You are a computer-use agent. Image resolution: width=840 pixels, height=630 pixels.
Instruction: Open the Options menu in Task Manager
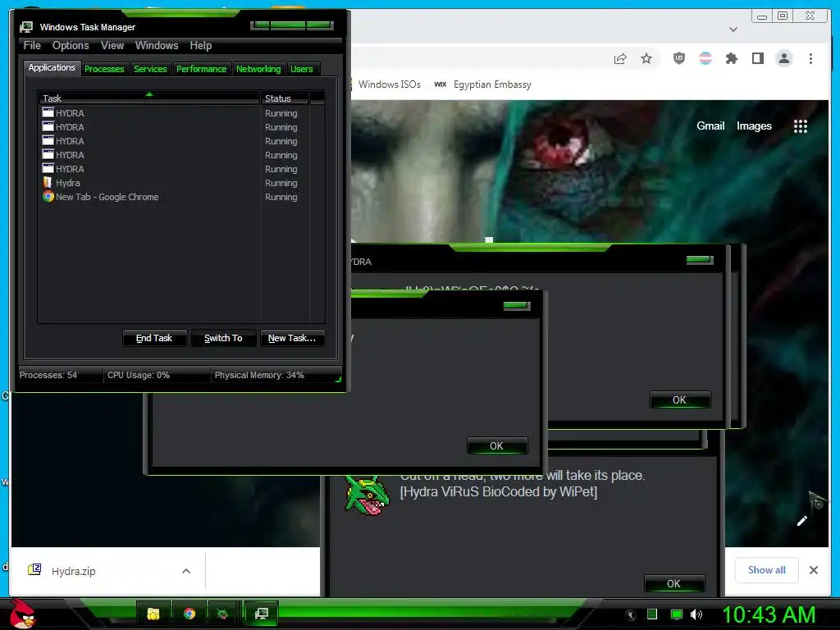pyautogui.click(x=71, y=46)
